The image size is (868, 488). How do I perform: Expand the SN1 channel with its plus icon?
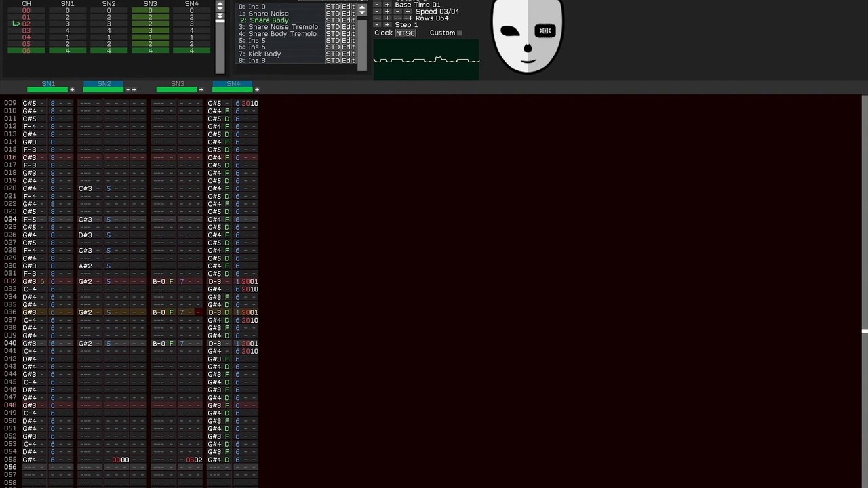[72, 89]
